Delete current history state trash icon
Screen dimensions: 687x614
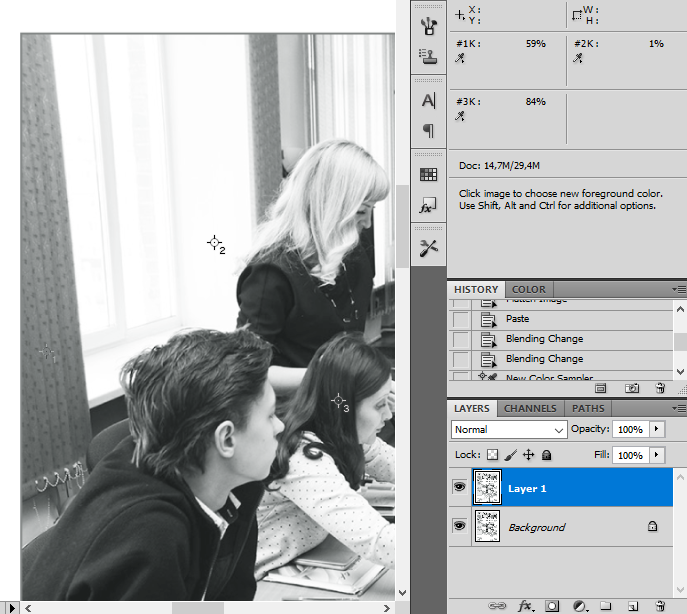[660, 388]
